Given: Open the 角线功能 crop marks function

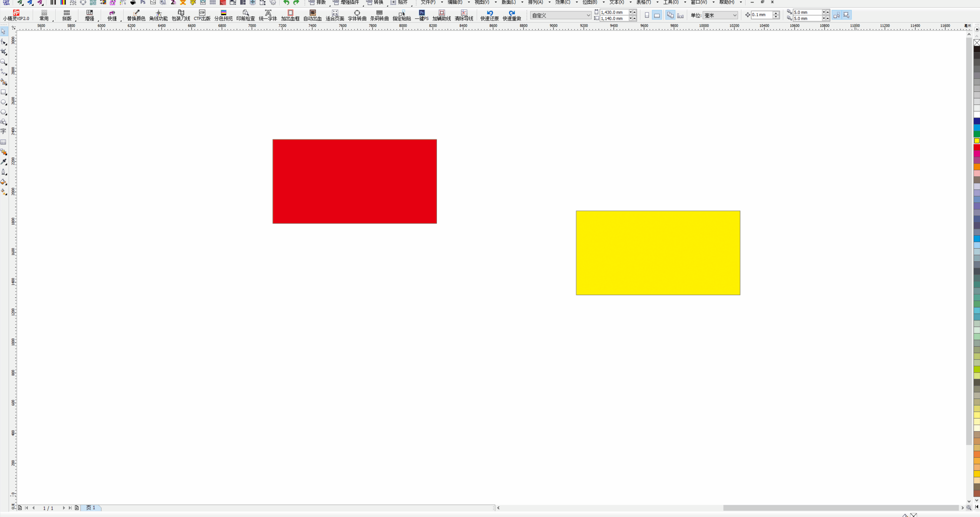Looking at the screenshot, I should (x=158, y=15).
